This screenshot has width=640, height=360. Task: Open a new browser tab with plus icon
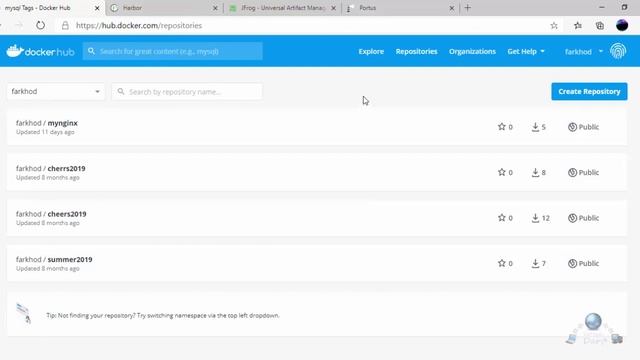coord(467,8)
